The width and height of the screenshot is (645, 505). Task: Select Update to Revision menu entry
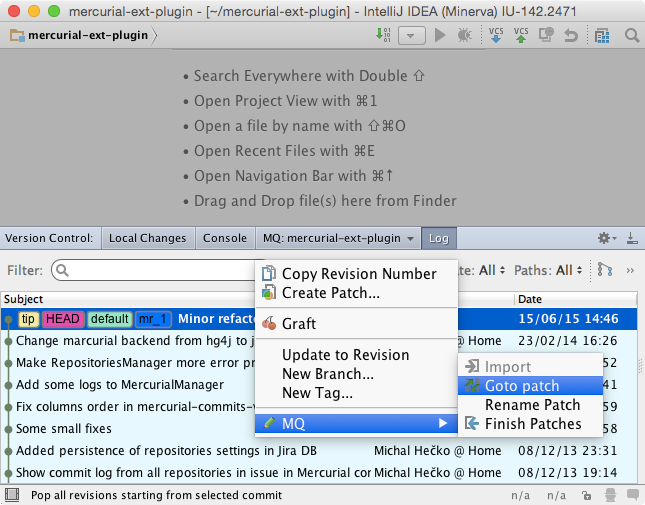356,355
